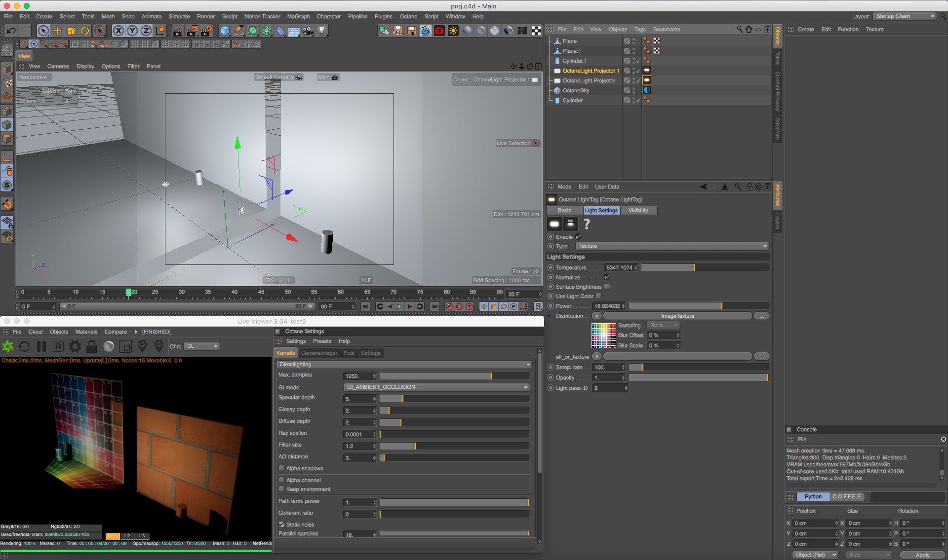Screen dimensions: 948x560
Task: Uncheck the Normalize checkbox
Action: coord(607,277)
